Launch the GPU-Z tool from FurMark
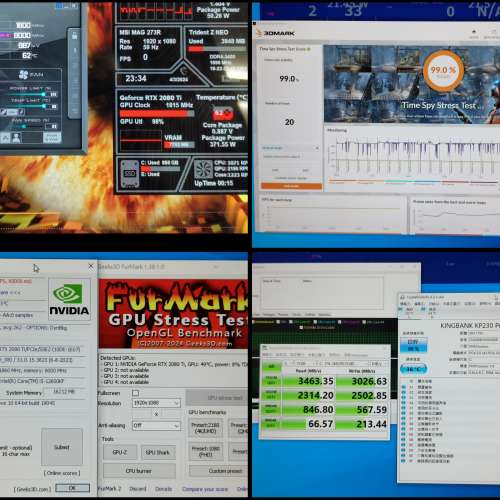Viewport: 500px width, 500px height. click(x=120, y=452)
